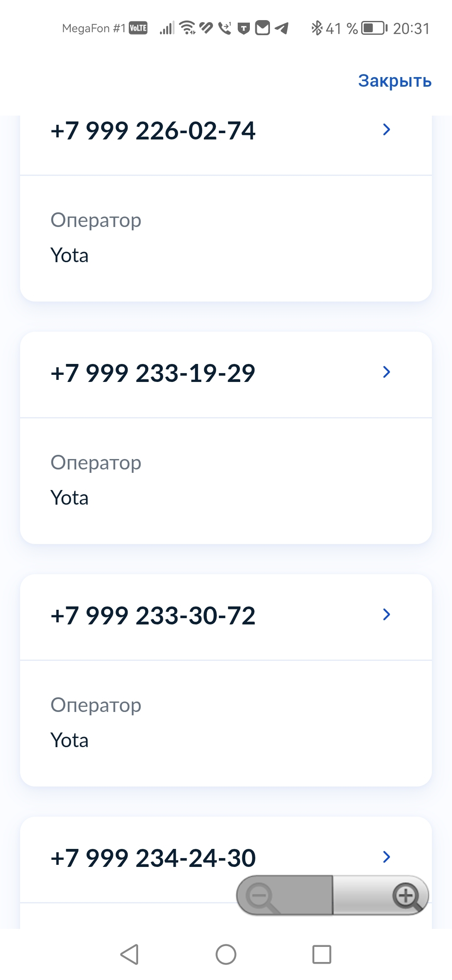452x980 pixels.
Task: Tap the battery status icon
Action: [x=374, y=28]
